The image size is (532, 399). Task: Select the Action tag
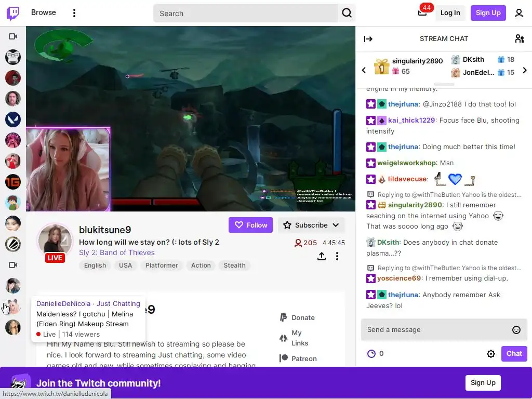[x=201, y=265]
